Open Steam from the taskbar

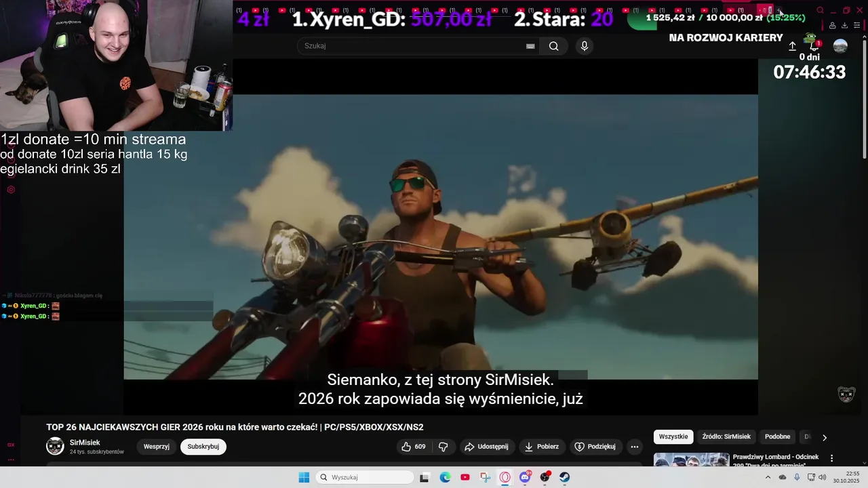click(564, 477)
